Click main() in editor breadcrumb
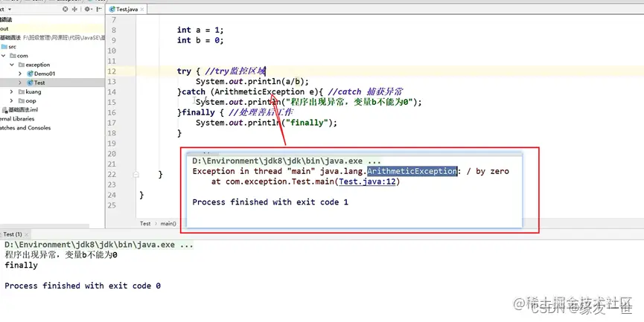This screenshot has width=644, height=322. [168, 224]
